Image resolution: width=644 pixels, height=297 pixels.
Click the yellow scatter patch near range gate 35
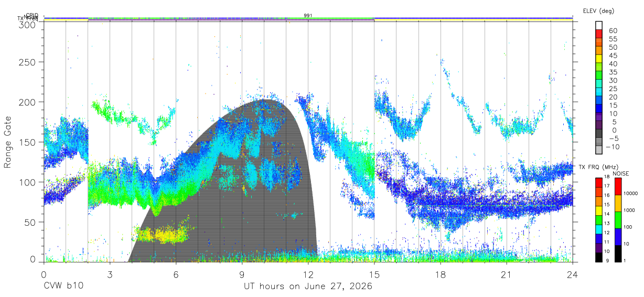(x=163, y=234)
